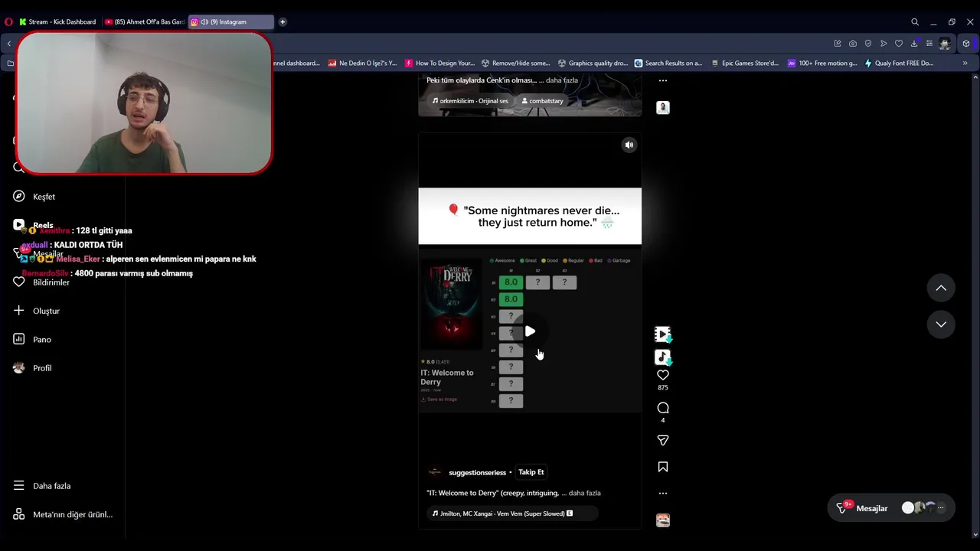Click the page vertical scrollbar

[975, 306]
